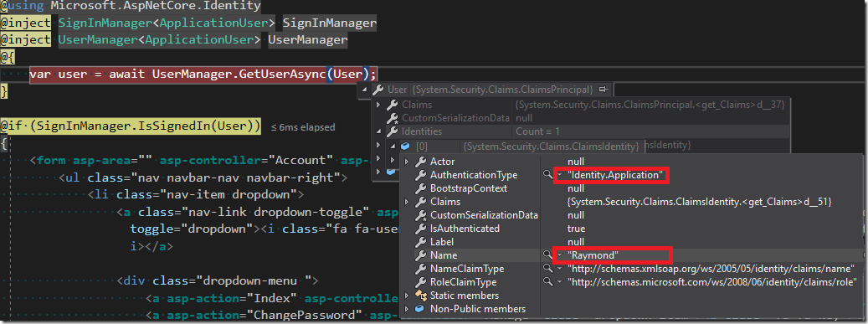This screenshot has width=868, height=324.
Task: Click the {System.Security.Claims.ClaimsPrincipal} User value
Action: pyautogui.click(x=503, y=90)
